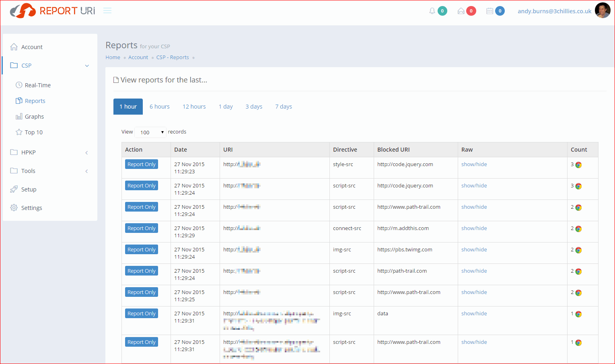This screenshot has height=364, width=615.
Task: Click the notification bell icon
Action: 432,11
